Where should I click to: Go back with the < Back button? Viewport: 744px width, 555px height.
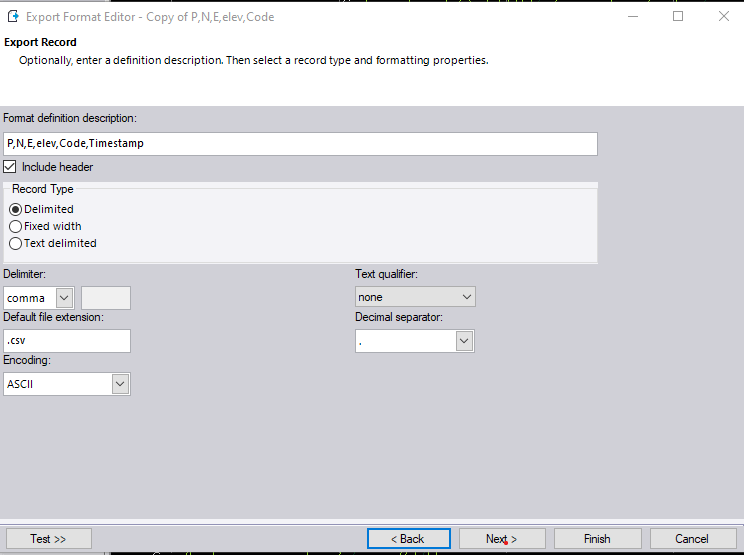[409, 539]
